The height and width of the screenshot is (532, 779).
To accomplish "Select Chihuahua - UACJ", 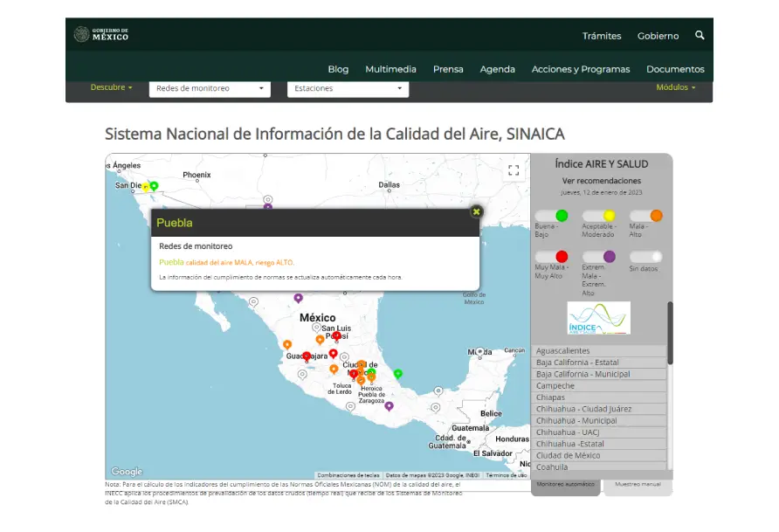I will tap(599, 432).
